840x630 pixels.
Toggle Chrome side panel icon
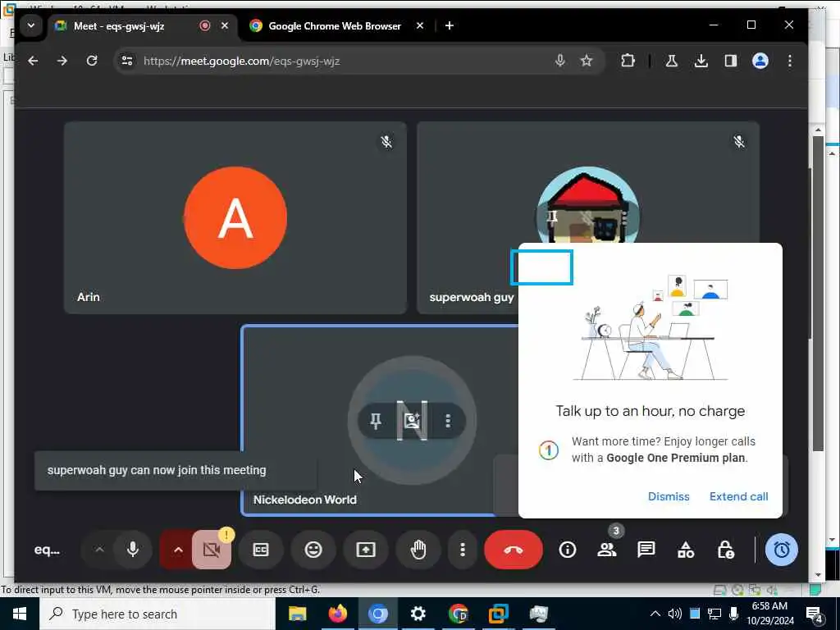click(x=731, y=61)
